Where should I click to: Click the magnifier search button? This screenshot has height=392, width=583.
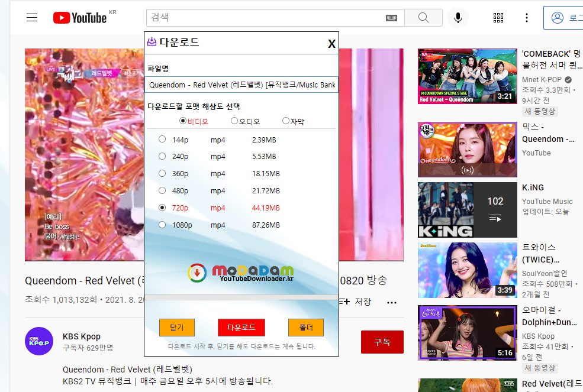[424, 18]
